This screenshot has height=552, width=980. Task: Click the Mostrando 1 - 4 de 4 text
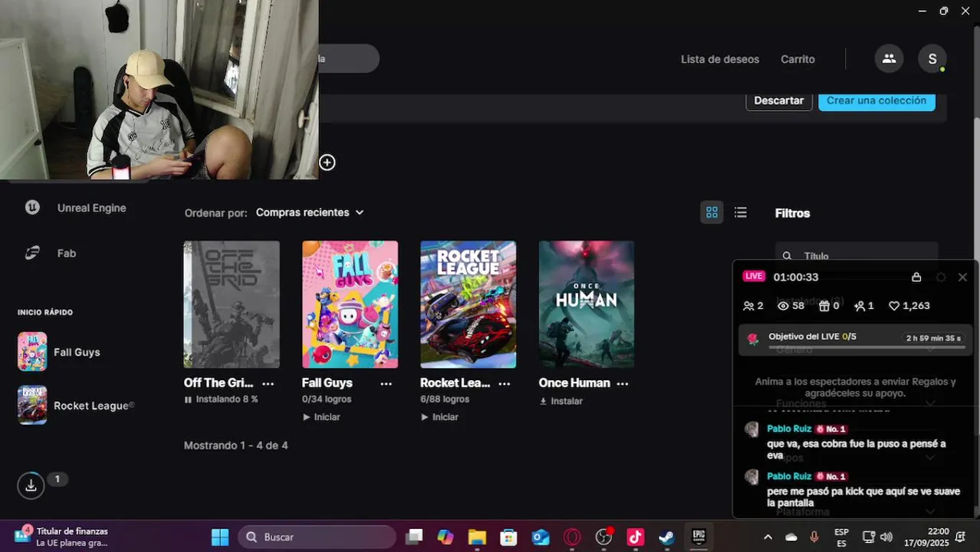pyautogui.click(x=236, y=445)
